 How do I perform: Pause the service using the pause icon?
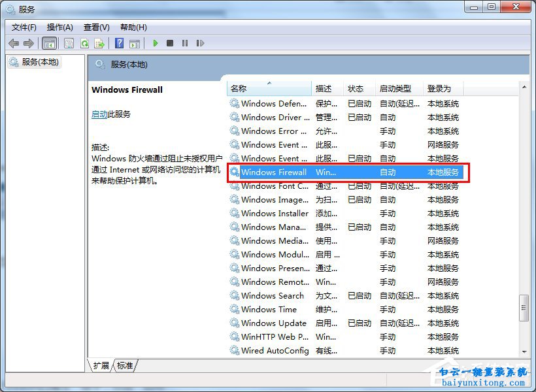pyautogui.click(x=185, y=43)
